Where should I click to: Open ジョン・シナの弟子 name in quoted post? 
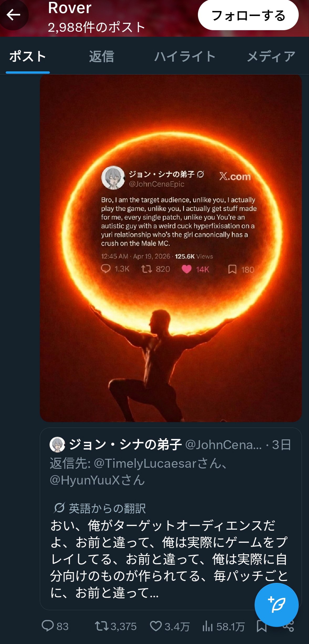tap(125, 445)
